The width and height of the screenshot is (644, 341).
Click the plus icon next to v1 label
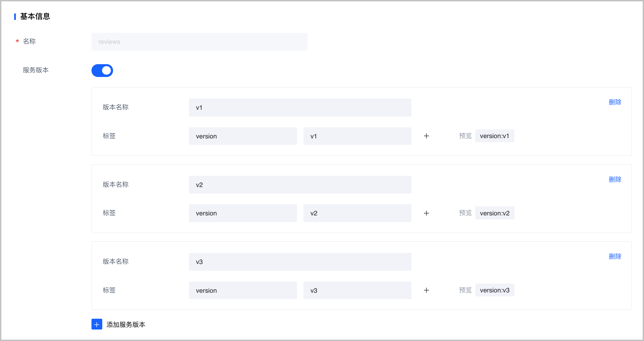pyautogui.click(x=426, y=136)
